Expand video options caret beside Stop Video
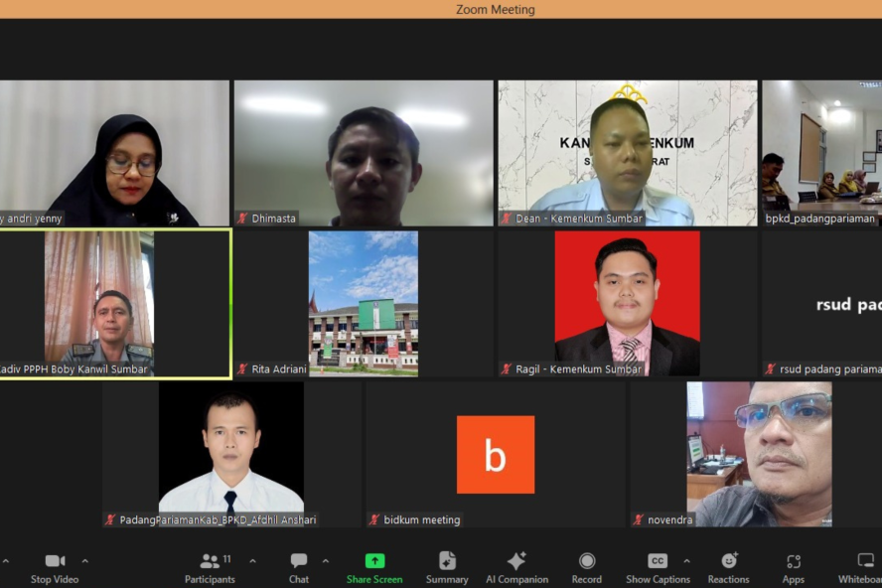882x588 pixels. (84, 561)
